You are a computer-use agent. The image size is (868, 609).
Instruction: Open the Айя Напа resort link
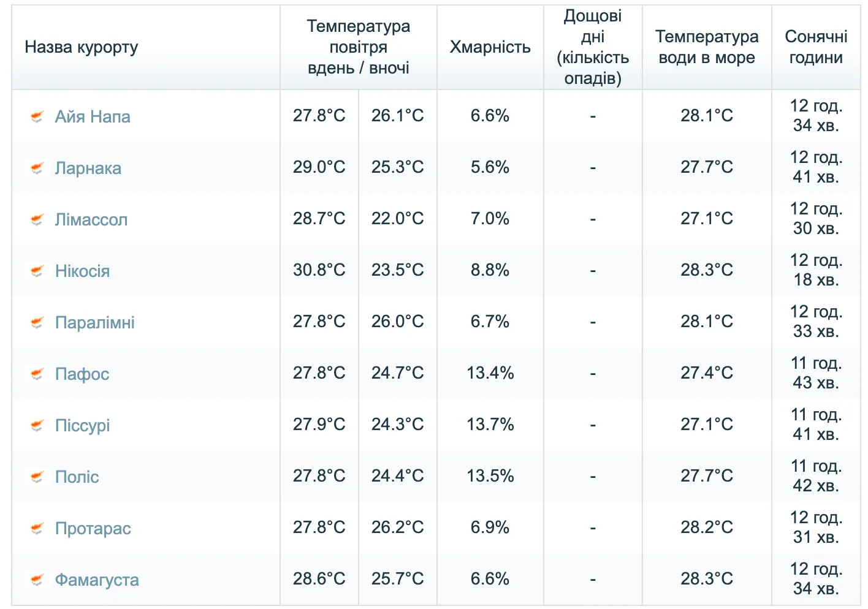[93, 116]
